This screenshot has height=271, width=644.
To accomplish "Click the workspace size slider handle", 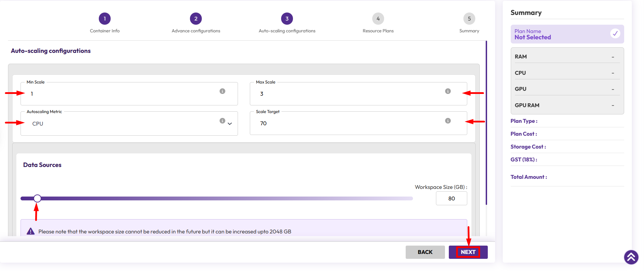I will 38,198.
